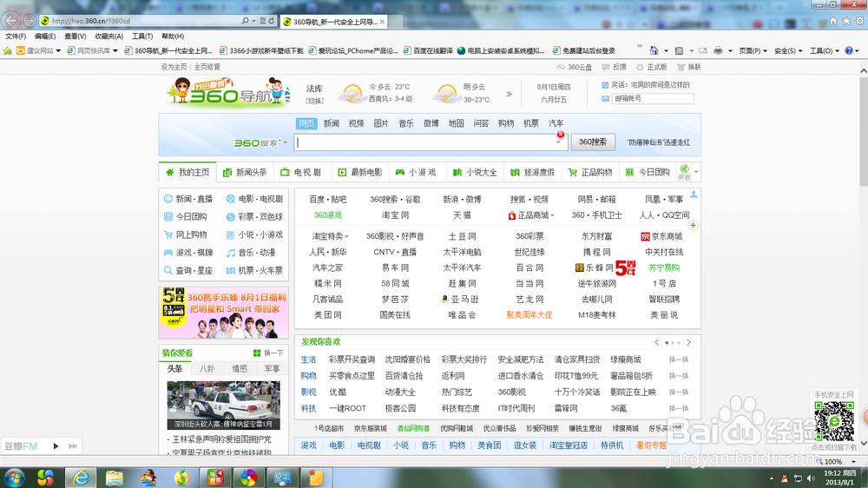Click the 邮箱帐号 input field
Viewport: 868px width, 488px height.
pyautogui.click(x=652, y=99)
